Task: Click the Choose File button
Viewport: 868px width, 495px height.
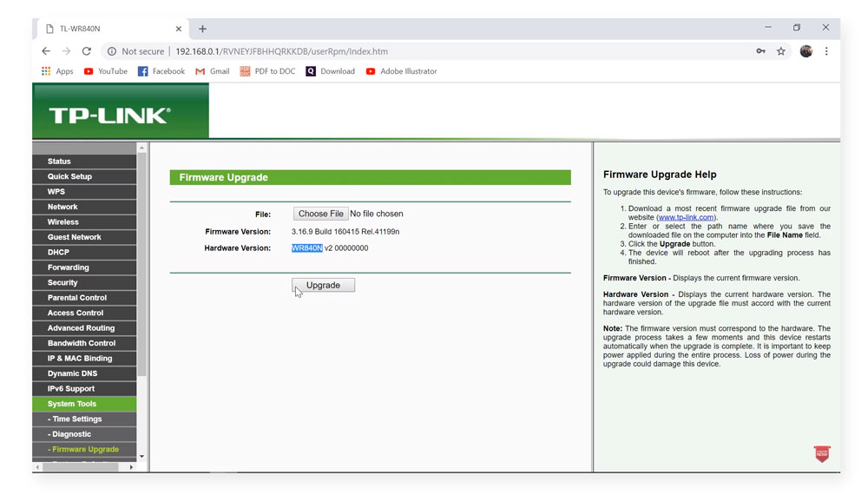Action: pos(320,214)
